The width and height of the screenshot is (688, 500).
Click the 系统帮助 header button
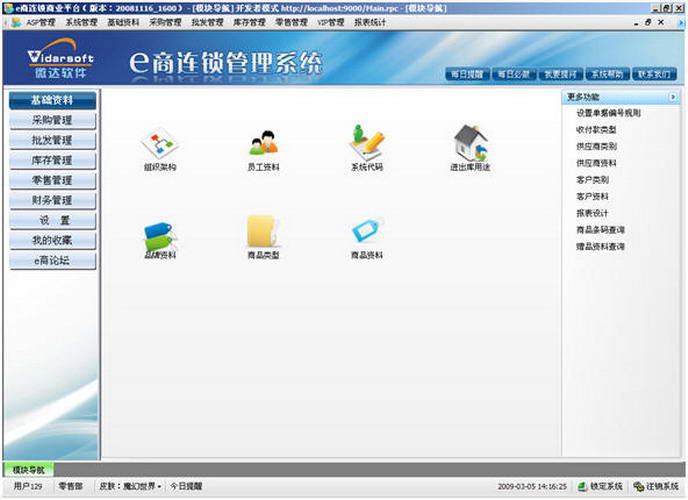[607, 74]
